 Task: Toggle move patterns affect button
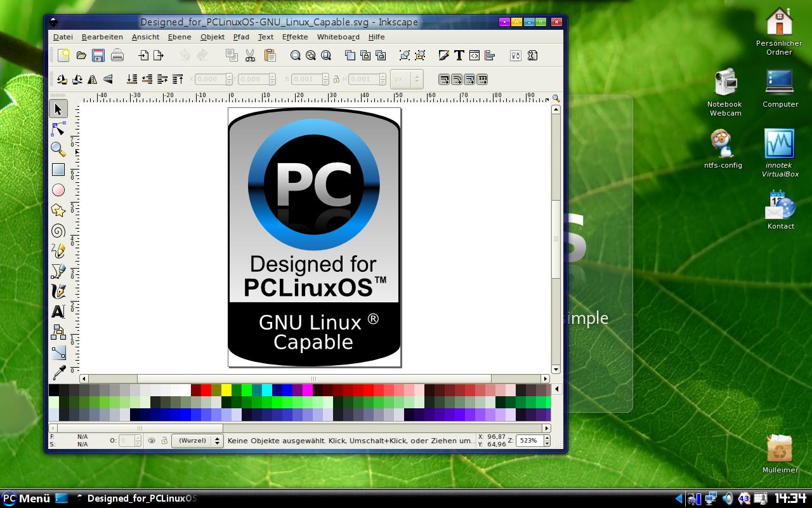[482, 79]
